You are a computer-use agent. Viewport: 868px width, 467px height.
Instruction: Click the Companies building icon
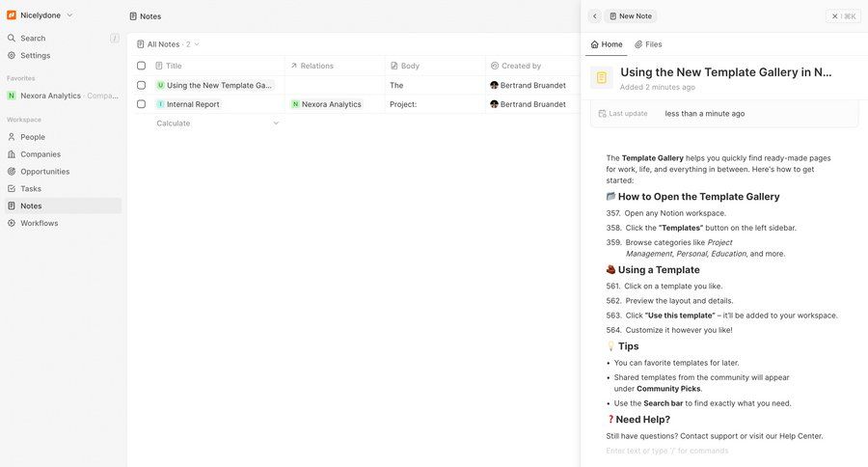click(x=11, y=154)
